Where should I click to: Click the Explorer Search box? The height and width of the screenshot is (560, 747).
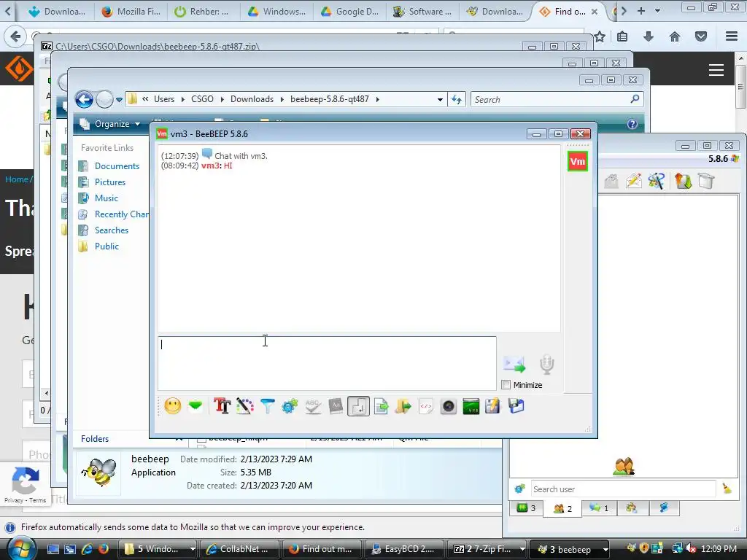[557, 99]
